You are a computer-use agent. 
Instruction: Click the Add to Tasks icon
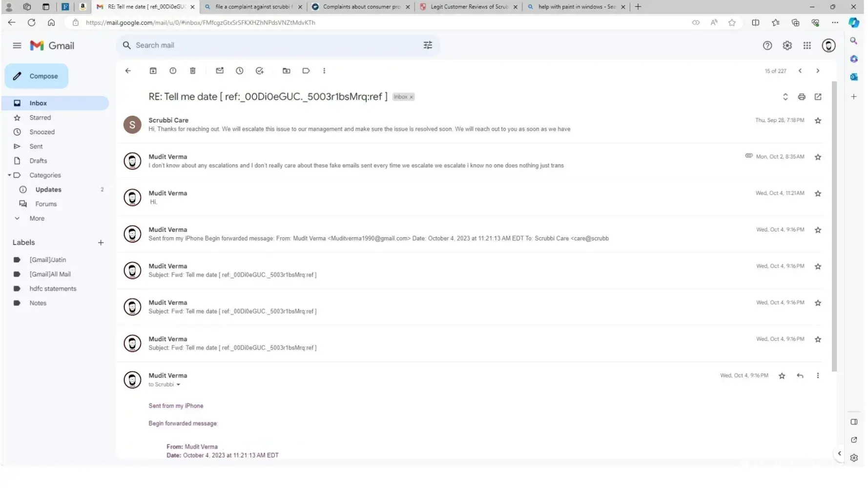pos(260,71)
